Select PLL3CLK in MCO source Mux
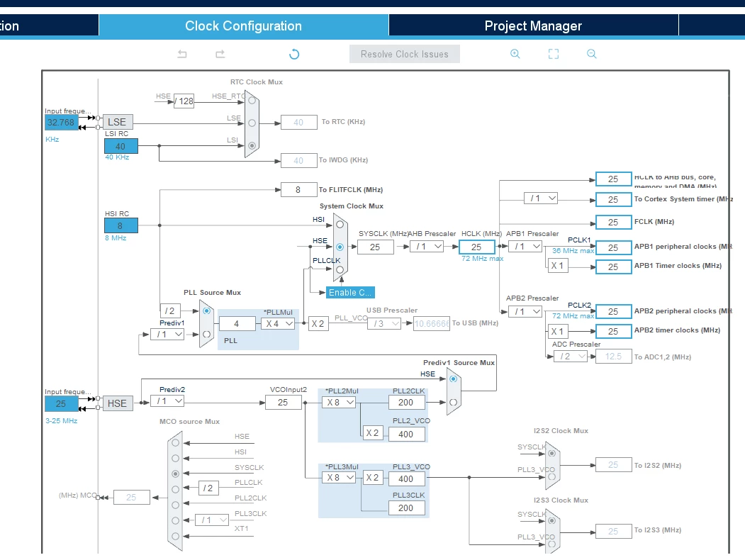 tap(175, 520)
